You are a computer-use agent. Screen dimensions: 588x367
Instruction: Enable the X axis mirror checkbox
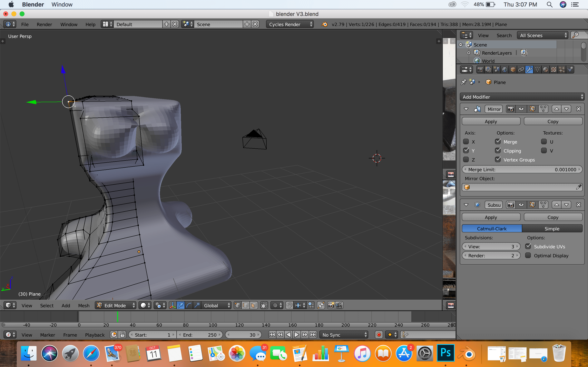(x=466, y=141)
